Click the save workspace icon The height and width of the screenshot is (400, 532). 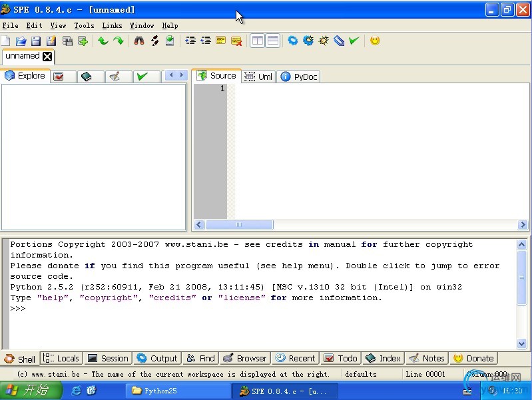67,41
